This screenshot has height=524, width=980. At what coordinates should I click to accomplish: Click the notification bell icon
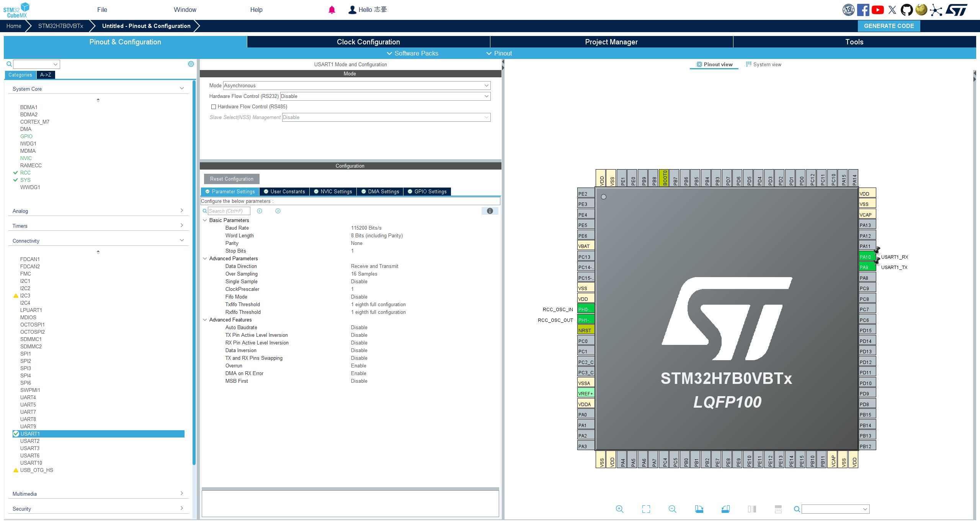coord(332,10)
